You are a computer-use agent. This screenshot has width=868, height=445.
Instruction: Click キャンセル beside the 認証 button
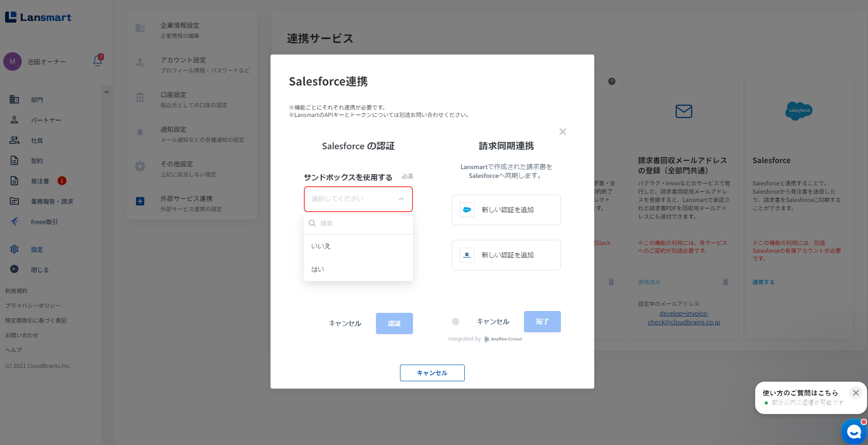click(x=345, y=323)
